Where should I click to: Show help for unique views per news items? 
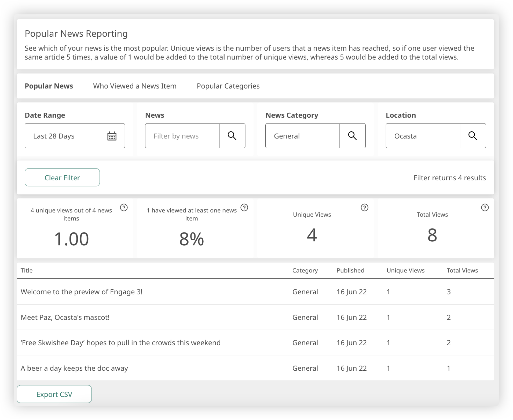pyautogui.click(x=124, y=208)
